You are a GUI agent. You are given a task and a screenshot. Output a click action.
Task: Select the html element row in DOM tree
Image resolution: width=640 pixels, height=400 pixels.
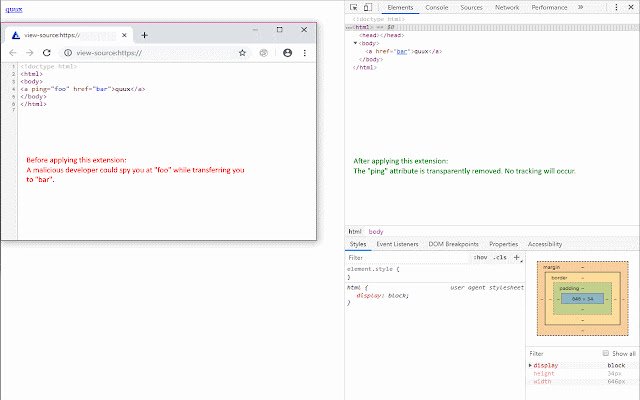pos(492,27)
